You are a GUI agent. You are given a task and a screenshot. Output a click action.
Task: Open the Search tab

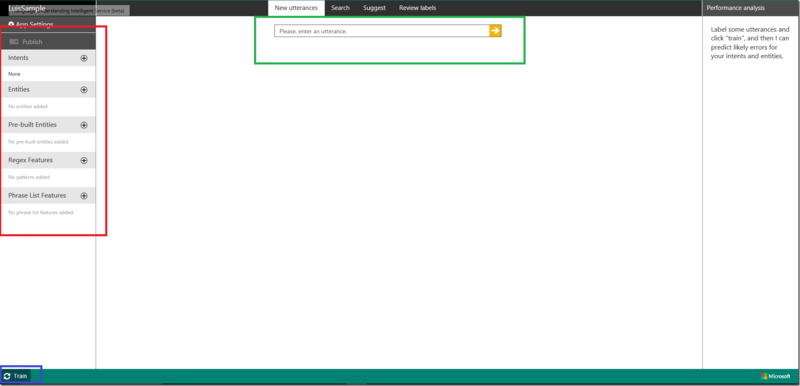[x=340, y=8]
